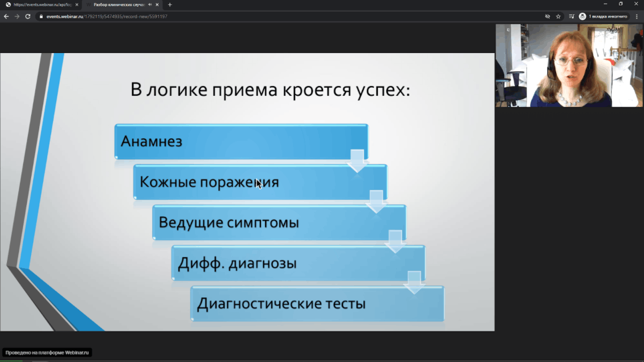644x362 pixels.
Task: Click the browser back arrow
Action: [6, 17]
